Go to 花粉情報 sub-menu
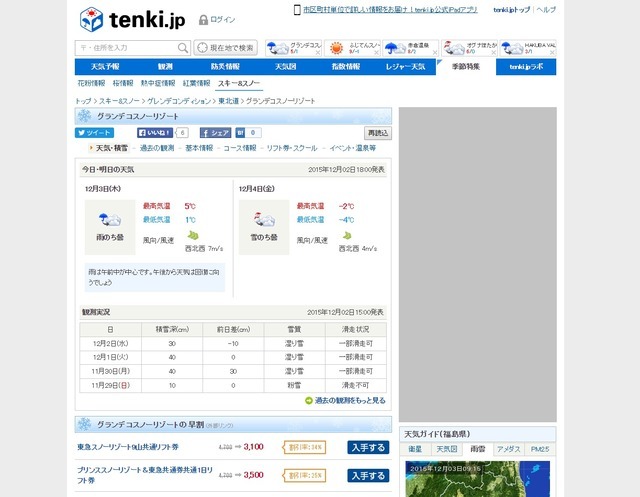 pyautogui.click(x=91, y=83)
